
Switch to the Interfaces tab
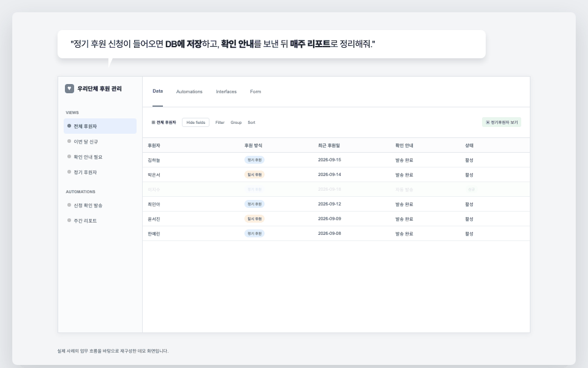click(226, 91)
